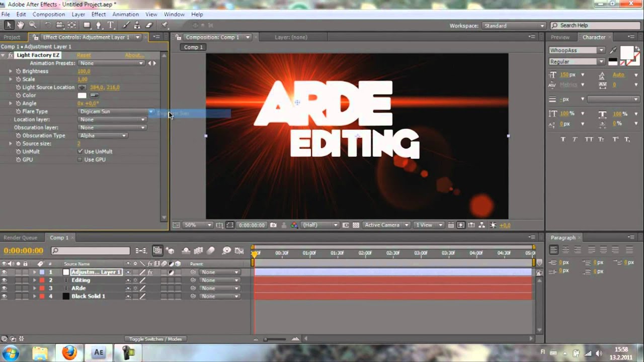The width and height of the screenshot is (644, 362).
Task: Select the Brush tool
Action: pos(126,25)
